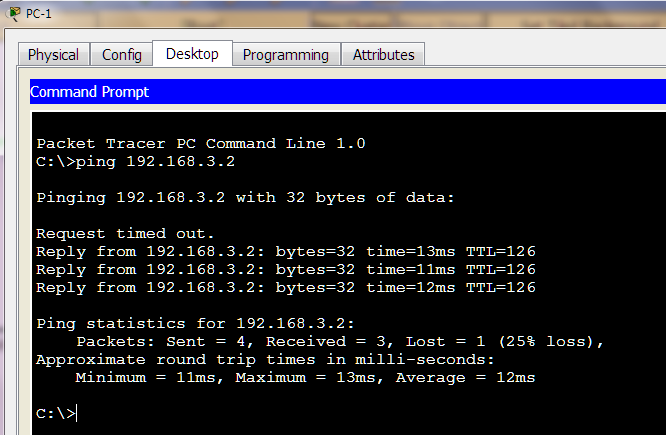666x435 pixels.
Task: Click the reply line with time=11ms
Action: 286,269
